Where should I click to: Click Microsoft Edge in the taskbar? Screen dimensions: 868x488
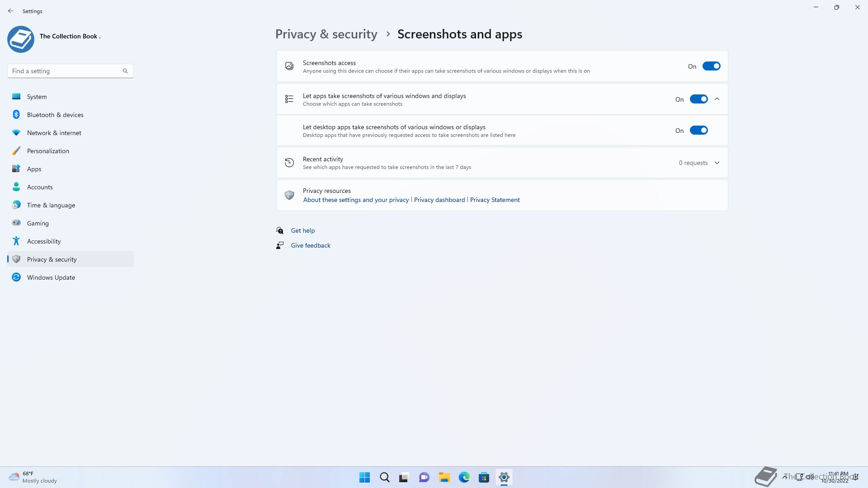pyautogui.click(x=464, y=477)
